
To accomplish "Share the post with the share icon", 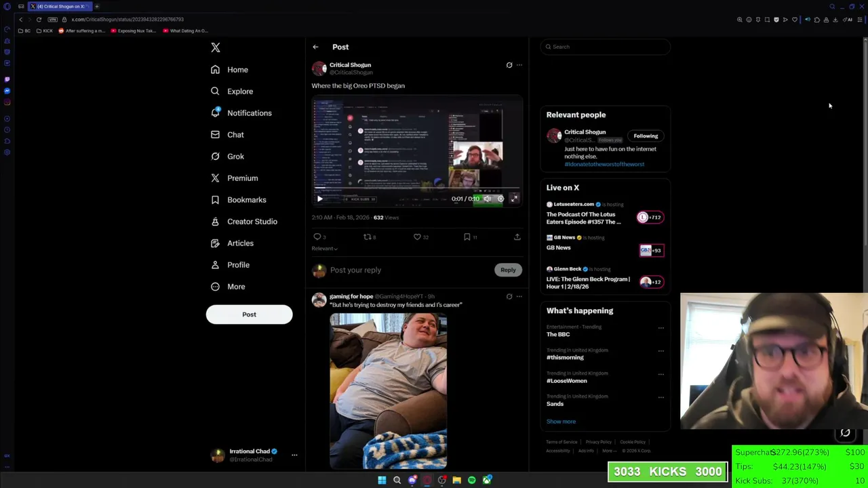I will click(x=517, y=237).
